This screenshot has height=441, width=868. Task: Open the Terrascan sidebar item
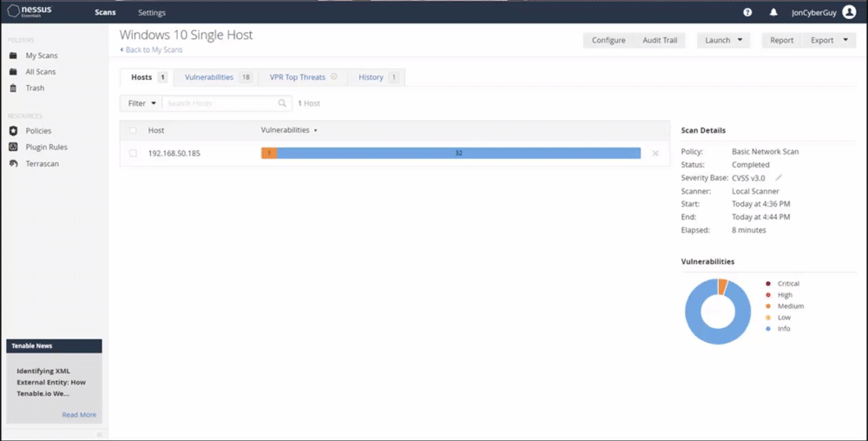tap(42, 164)
